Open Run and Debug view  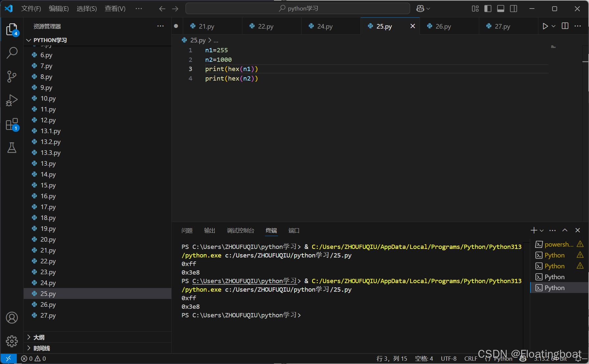[12, 100]
